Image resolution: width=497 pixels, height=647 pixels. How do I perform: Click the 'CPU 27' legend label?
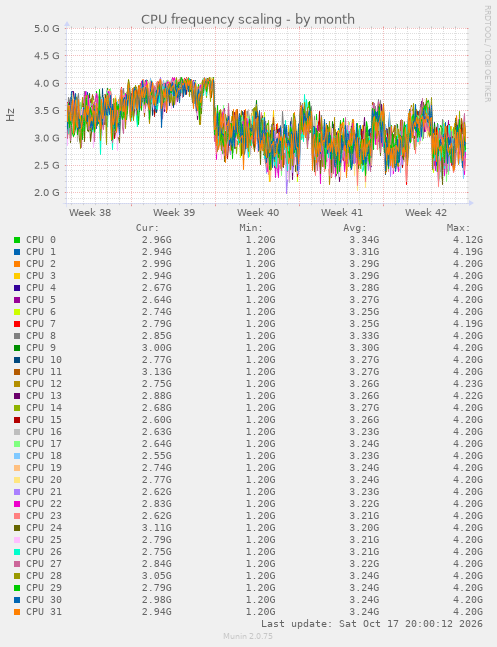(x=44, y=563)
